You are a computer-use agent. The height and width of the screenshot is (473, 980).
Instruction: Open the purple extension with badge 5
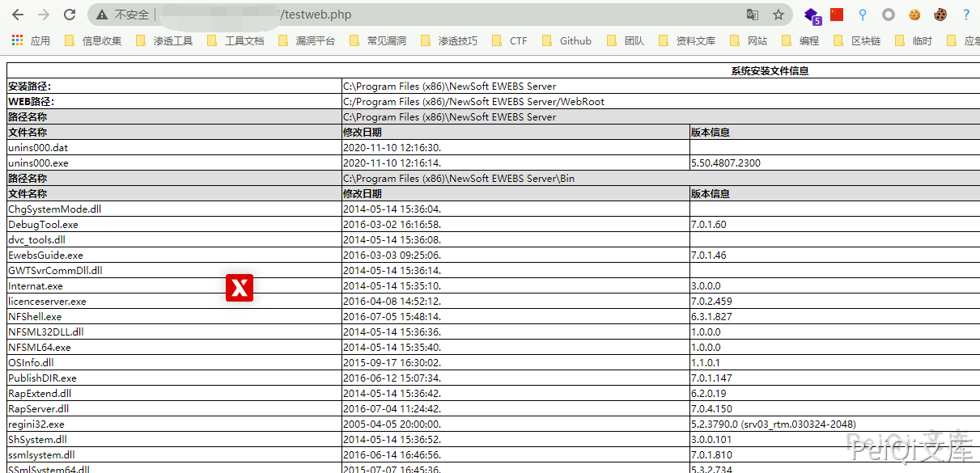tap(812, 15)
